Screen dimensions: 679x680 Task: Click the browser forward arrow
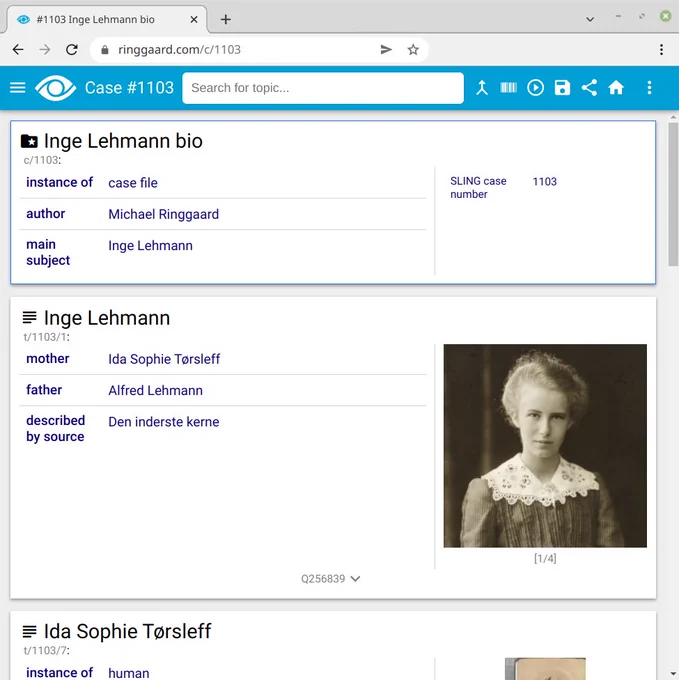45,49
